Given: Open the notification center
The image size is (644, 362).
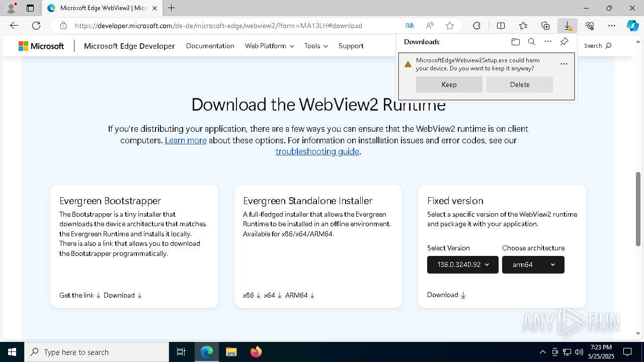Looking at the screenshot, I should tap(627, 352).
